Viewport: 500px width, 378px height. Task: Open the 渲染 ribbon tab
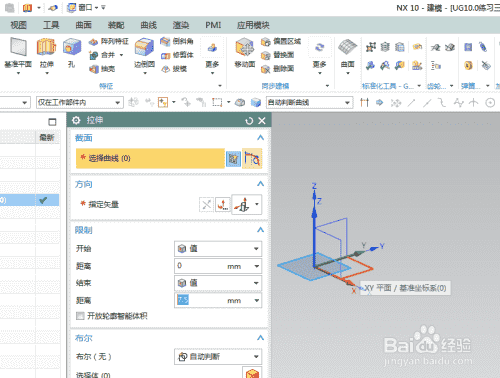point(181,25)
